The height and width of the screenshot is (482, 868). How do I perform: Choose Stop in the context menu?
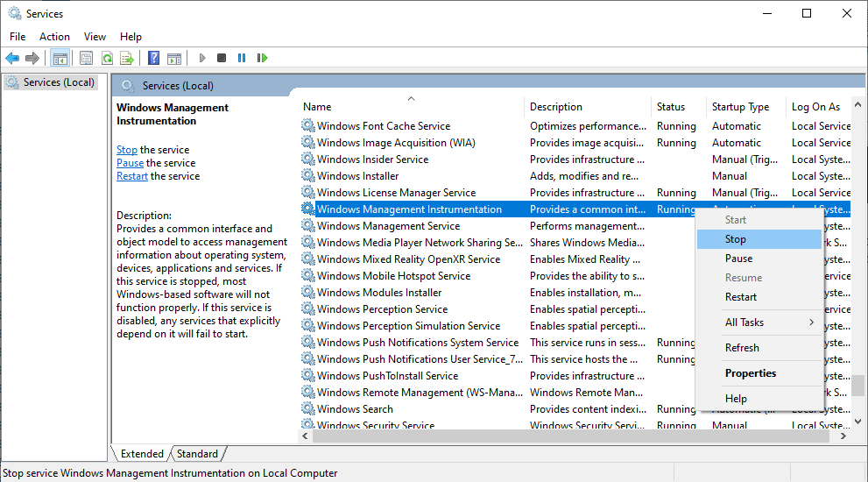tap(759, 239)
